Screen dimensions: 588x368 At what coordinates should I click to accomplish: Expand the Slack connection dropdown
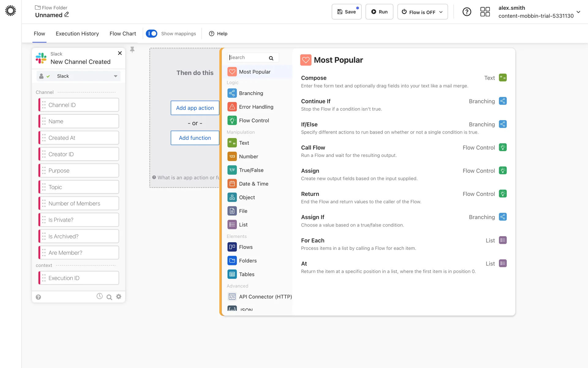coord(115,76)
